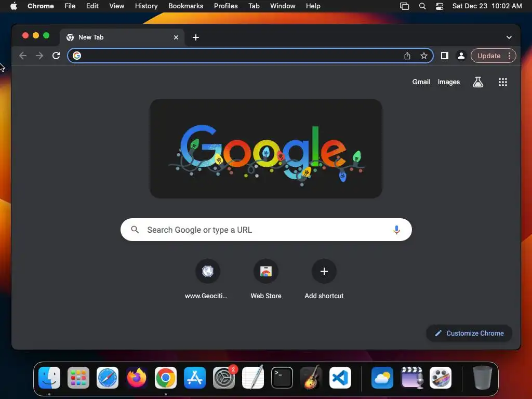532x399 pixels.
Task: Open the History menu
Action: [146, 6]
